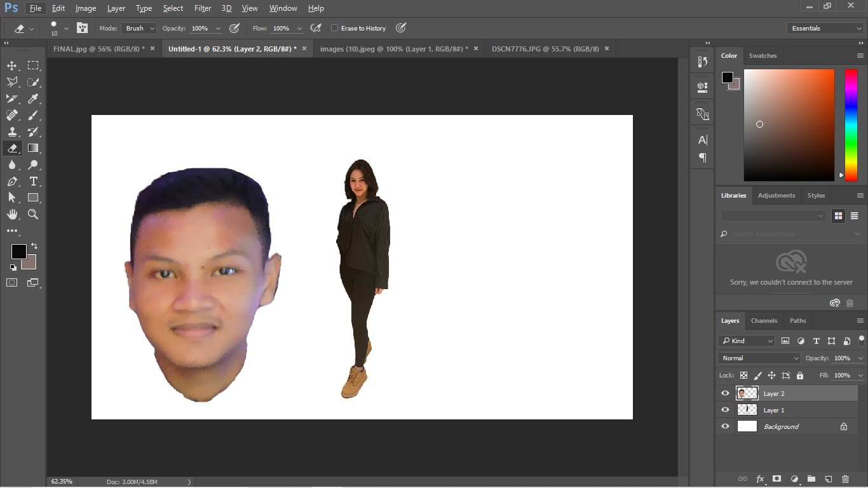The width and height of the screenshot is (868, 488).
Task: Switch to the FINAL.jpg document tab
Action: [98, 48]
